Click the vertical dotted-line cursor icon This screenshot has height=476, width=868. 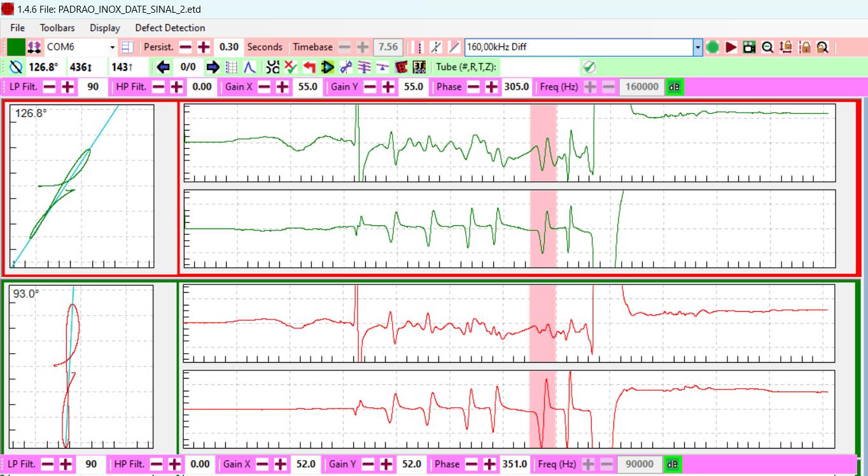pyautogui.click(x=417, y=47)
